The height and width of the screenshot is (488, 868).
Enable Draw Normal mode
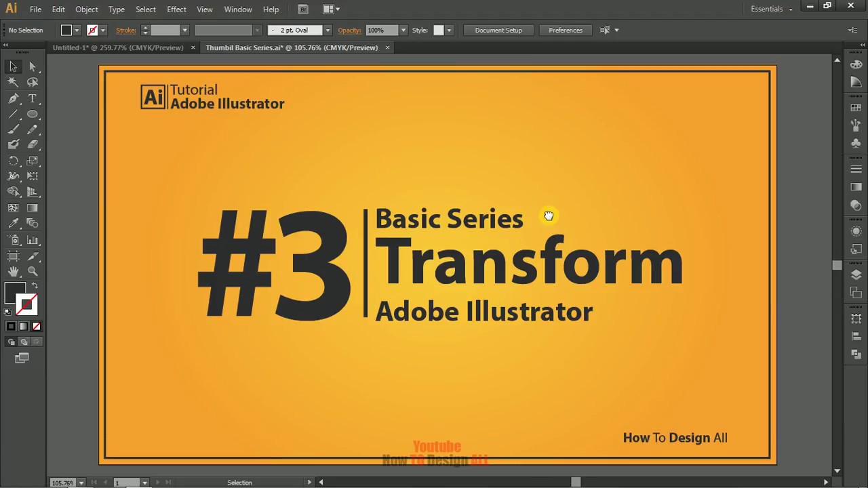tap(11, 342)
